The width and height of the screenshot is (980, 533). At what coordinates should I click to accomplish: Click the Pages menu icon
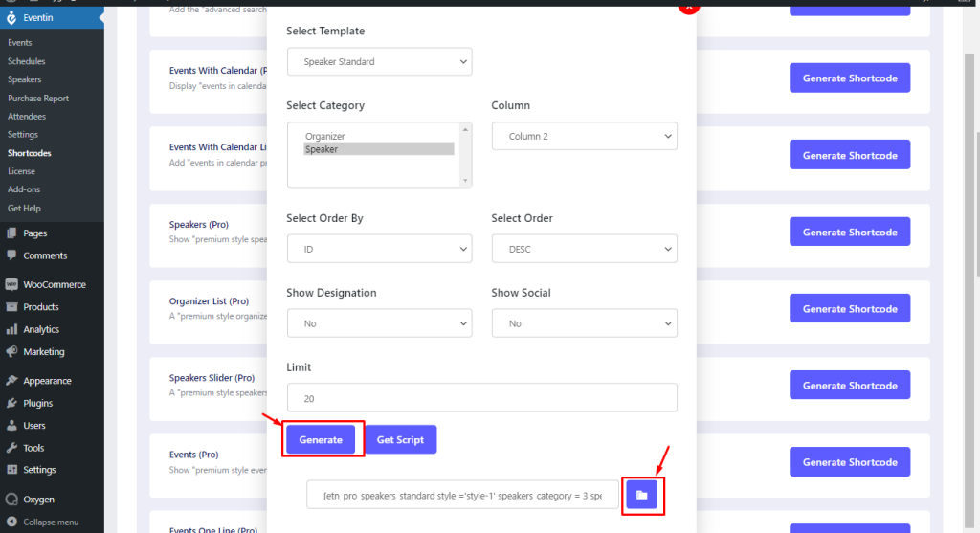click(x=11, y=233)
